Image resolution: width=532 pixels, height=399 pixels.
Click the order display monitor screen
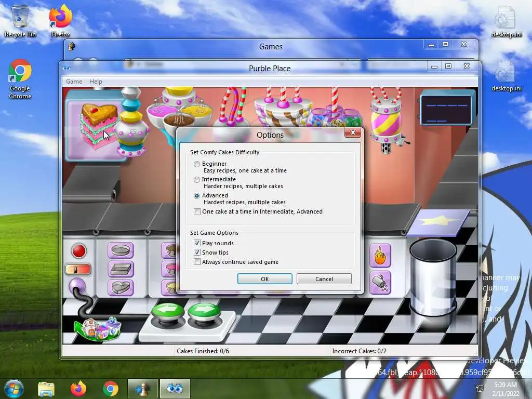click(446, 110)
